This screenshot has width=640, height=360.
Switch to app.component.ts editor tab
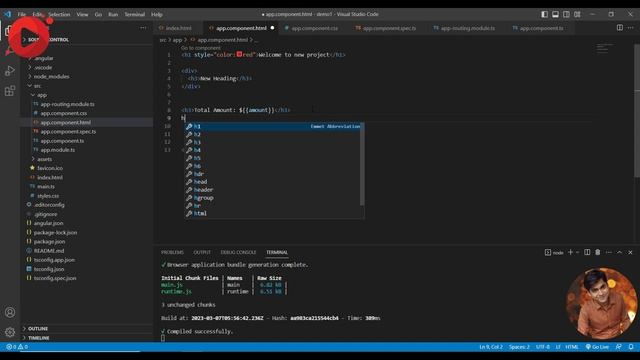point(541,28)
